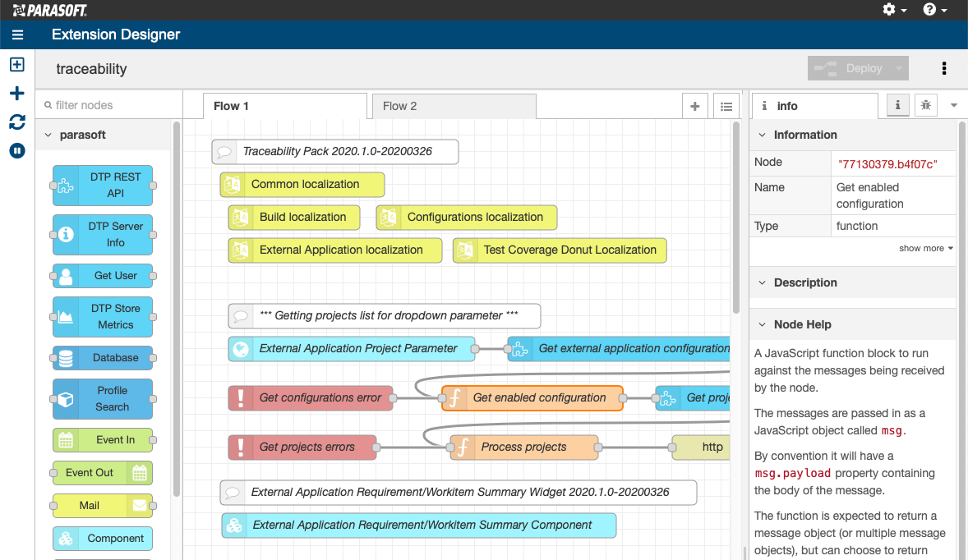Screen dimensions: 968x560
Task: Click the node ID "77130379.b4f07c"
Action: tap(887, 164)
